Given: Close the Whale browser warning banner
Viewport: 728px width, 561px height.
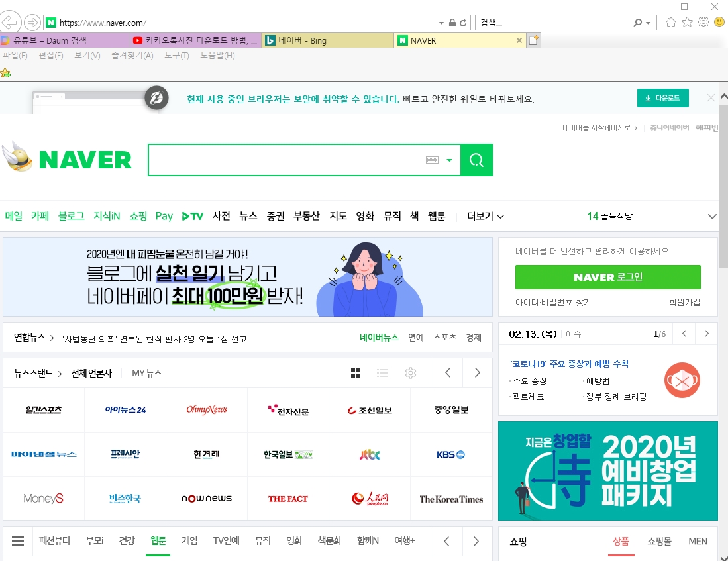Looking at the screenshot, I should [x=711, y=97].
